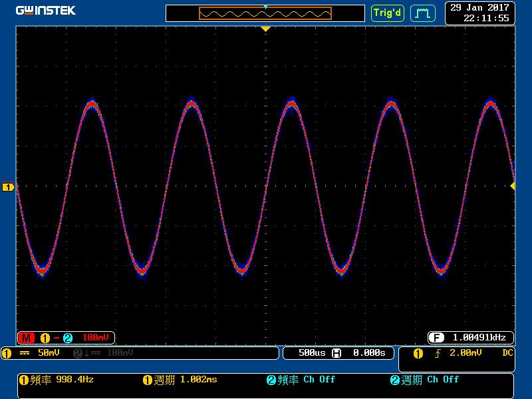Click the F frequency counter icon

(436, 338)
